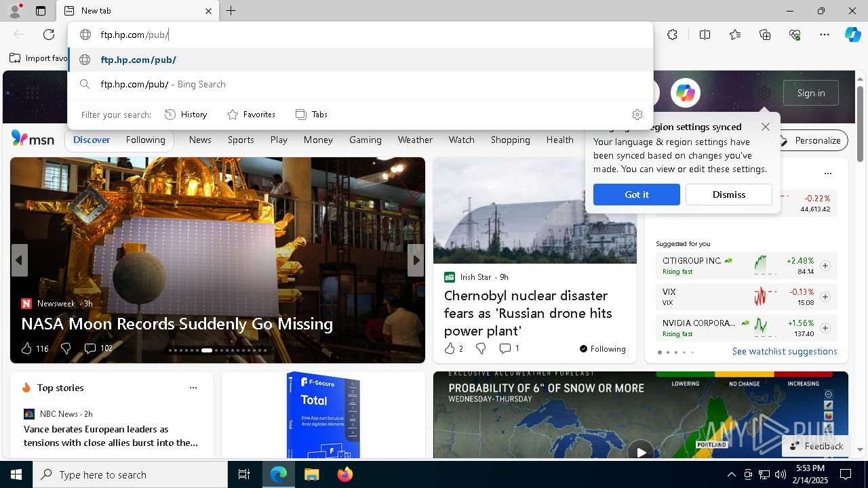This screenshot has width=868, height=488.
Task: Dislike the Chernobyl story
Action: tap(481, 348)
